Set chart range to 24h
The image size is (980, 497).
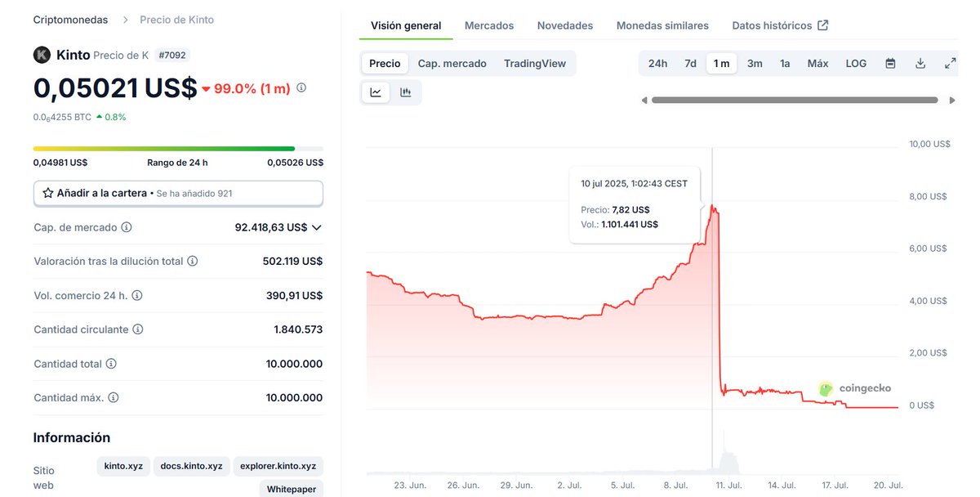[x=657, y=63]
